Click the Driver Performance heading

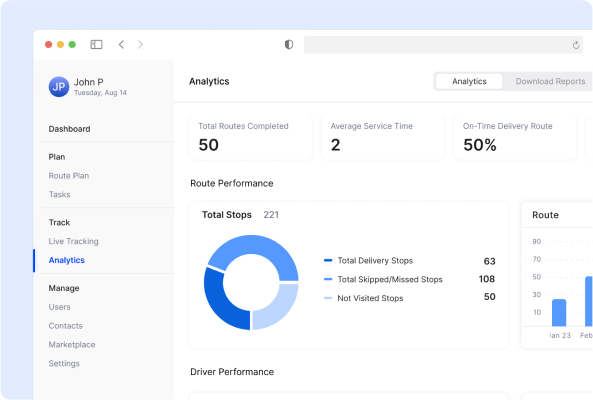(x=232, y=372)
